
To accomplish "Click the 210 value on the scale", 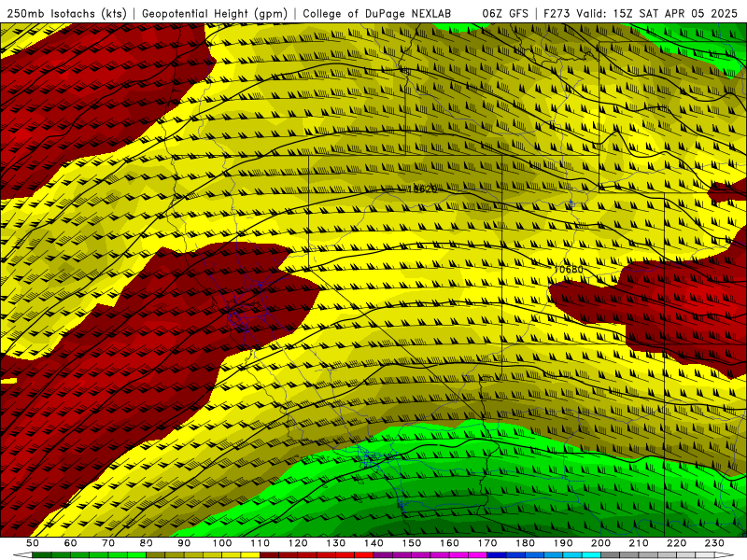I will click(639, 543).
